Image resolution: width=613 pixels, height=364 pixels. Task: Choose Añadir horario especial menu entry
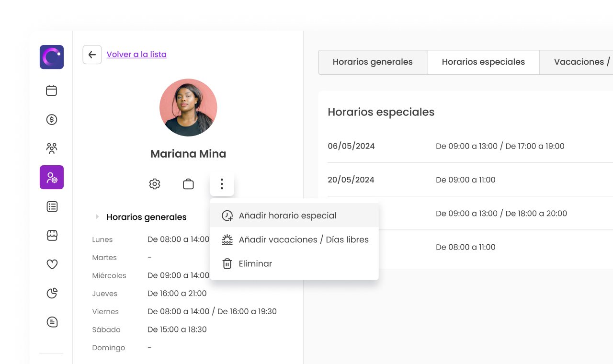pyautogui.click(x=294, y=216)
